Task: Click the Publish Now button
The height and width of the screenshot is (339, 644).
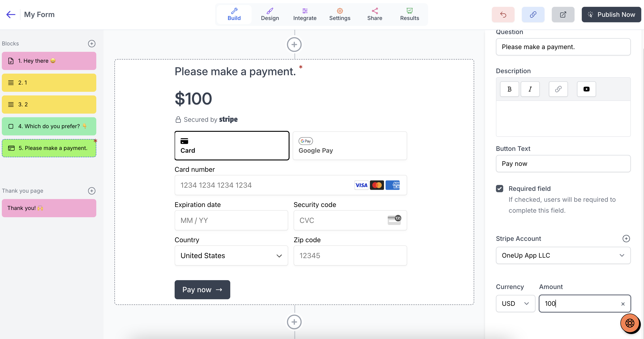Action: coord(611,15)
